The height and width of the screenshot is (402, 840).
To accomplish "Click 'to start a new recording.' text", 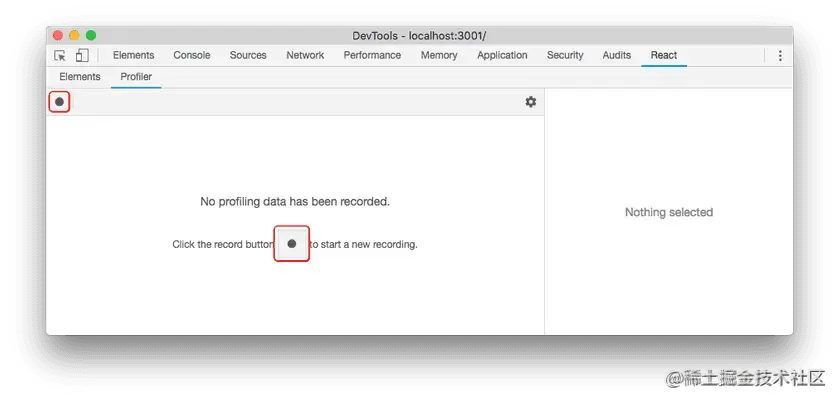I will 364,244.
